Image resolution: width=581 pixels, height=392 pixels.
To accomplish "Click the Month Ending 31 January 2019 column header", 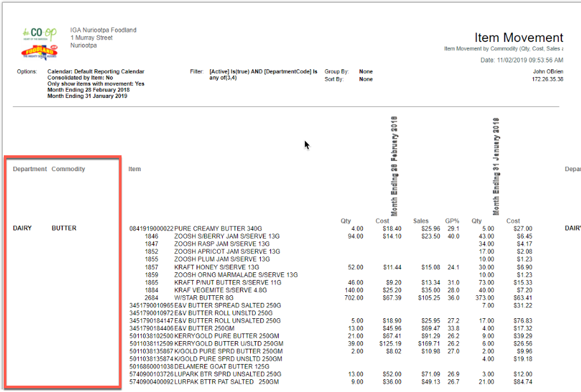I will (x=496, y=166).
